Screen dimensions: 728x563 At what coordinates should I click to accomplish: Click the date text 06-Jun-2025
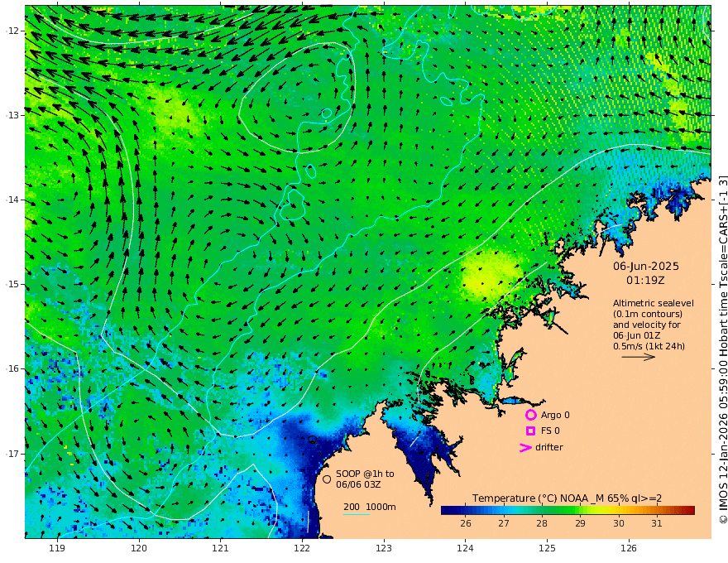tap(646, 266)
